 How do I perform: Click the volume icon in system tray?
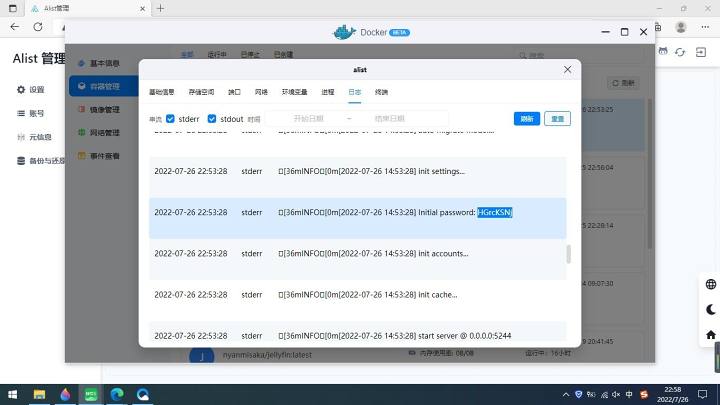coord(616,394)
